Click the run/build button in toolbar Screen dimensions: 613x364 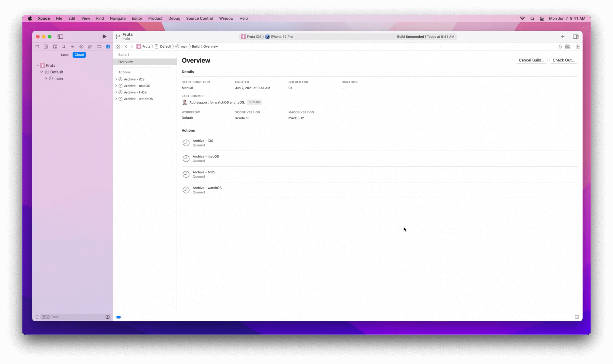click(x=104, y=36)
